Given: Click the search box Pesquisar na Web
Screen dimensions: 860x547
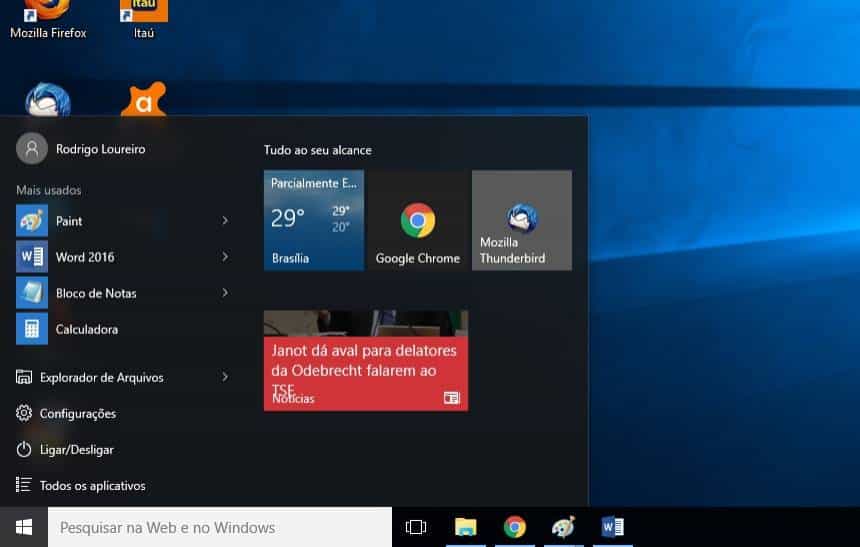Looking at the screenshot, I should (220, 527).
